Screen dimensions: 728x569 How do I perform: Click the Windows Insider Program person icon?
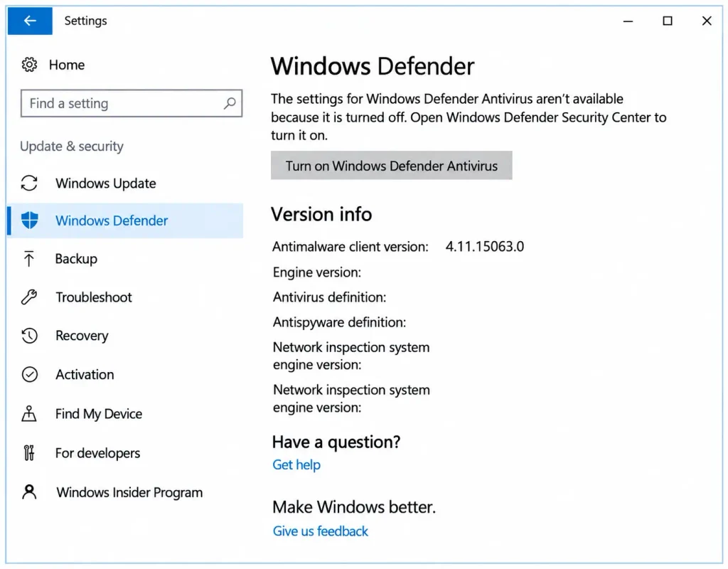(29, 491)
